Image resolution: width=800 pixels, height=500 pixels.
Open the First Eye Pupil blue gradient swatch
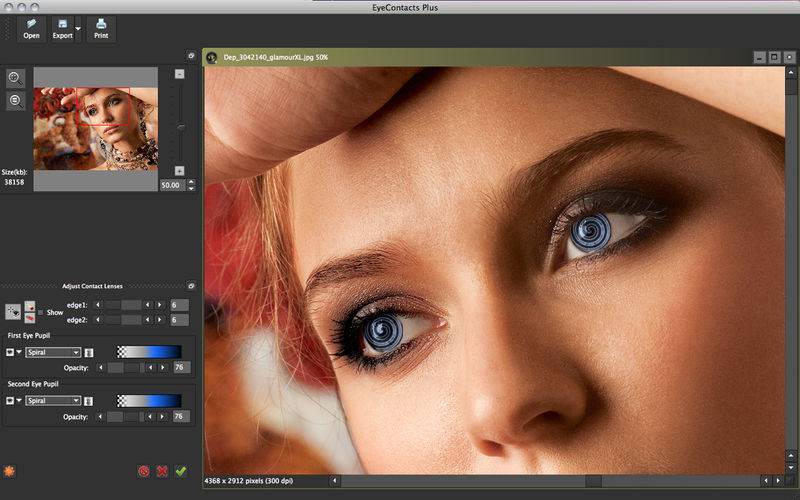point(149,352)
